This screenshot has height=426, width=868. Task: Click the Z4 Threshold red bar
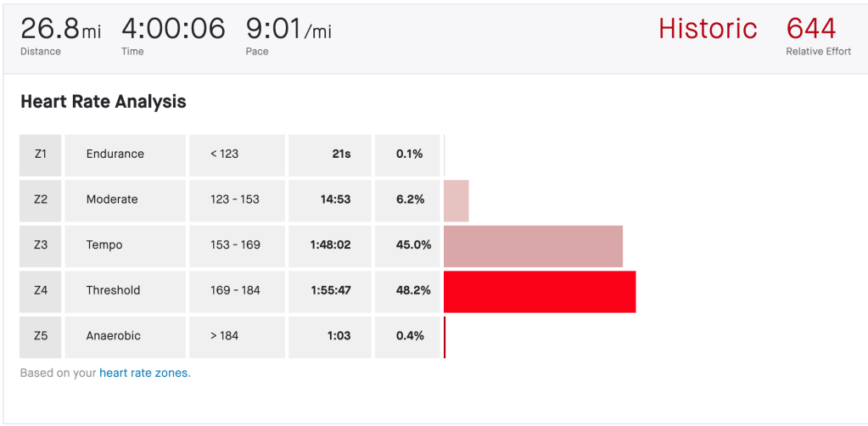(540, 291)
